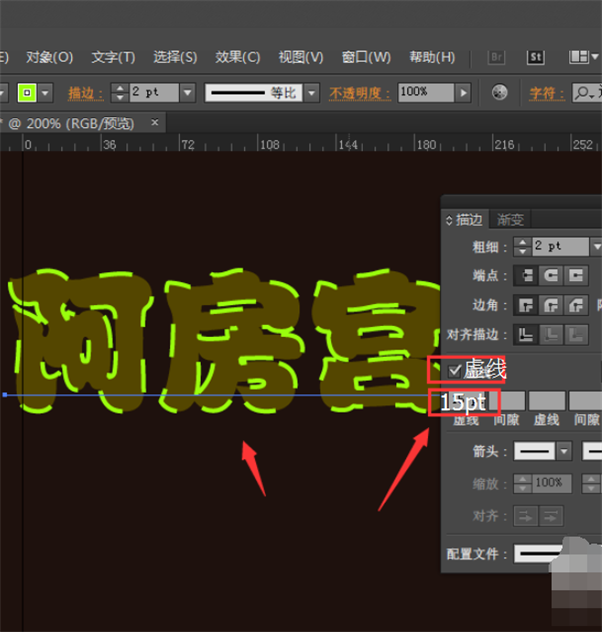The image size is (602, 632).
Task: Select projecting cap for 端点
Action: pos(576,276)
